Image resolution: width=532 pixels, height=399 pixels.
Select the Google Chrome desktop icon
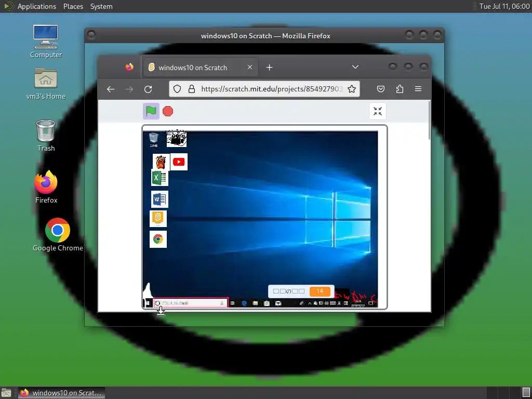[58, 235]
